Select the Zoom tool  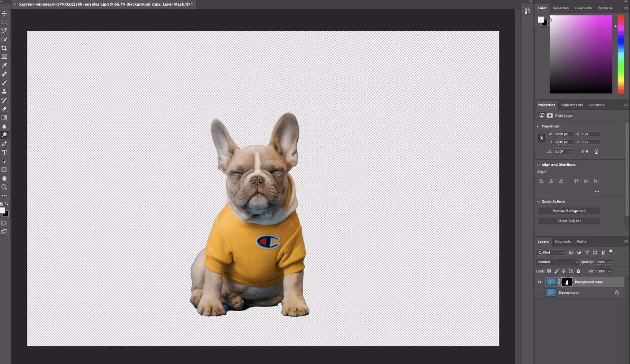[x=4, y=187]
